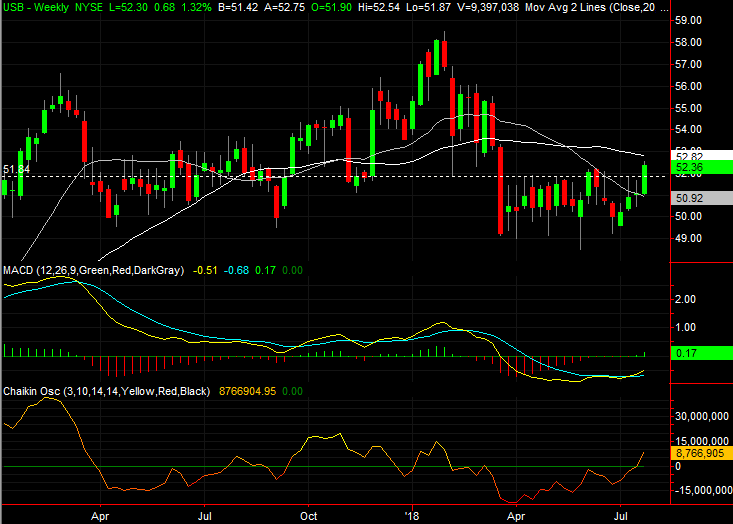Screen dimensions: 733x524
Task: Click the gray 50.92 moving average marker
Action: coord(701,198)
